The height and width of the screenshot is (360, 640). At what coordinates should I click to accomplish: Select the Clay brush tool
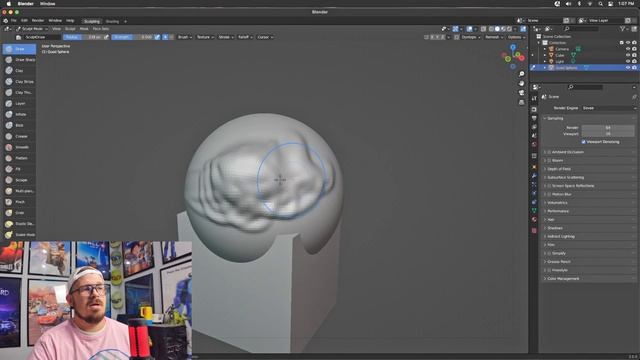pos(19,71)
